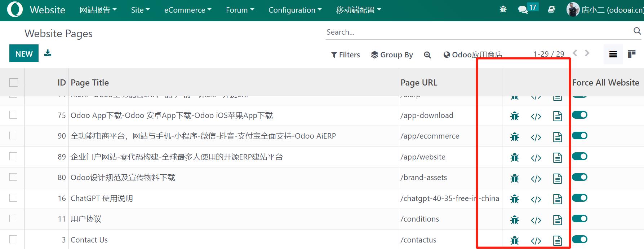Click the Website app title
Screen dimensions: 644x249
coord(48,10)
